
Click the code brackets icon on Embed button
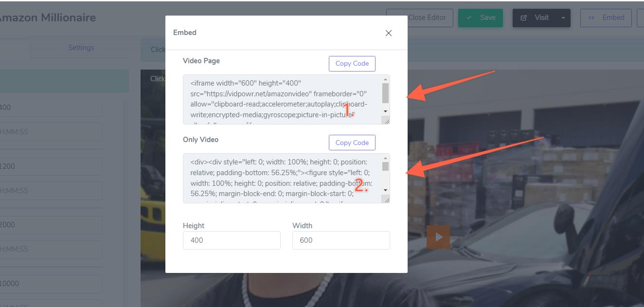pos(591,18)
